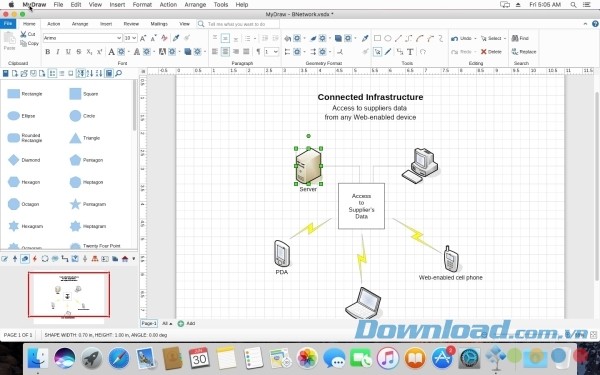Click the Undo button
The height and width of the screenshot is (375, 600).
pyautogui.click(x=461, y=38)
